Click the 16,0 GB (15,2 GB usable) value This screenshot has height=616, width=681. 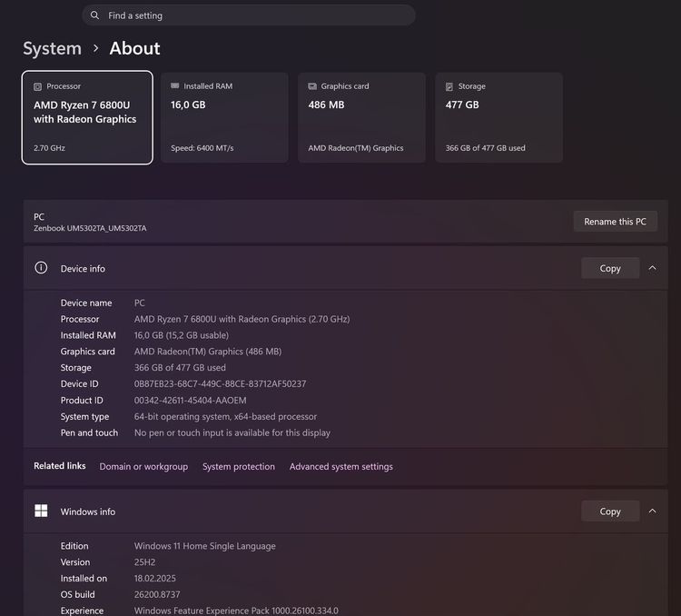click(181, 335)
